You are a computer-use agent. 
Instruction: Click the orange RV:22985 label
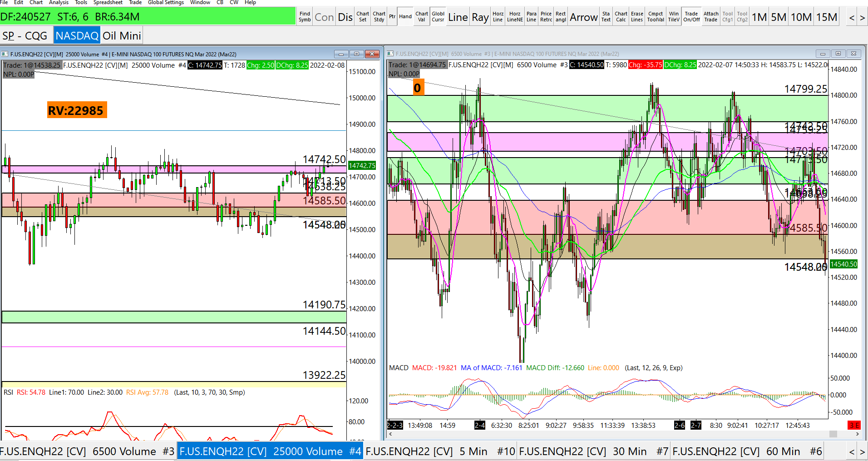(x=77, y=110)
